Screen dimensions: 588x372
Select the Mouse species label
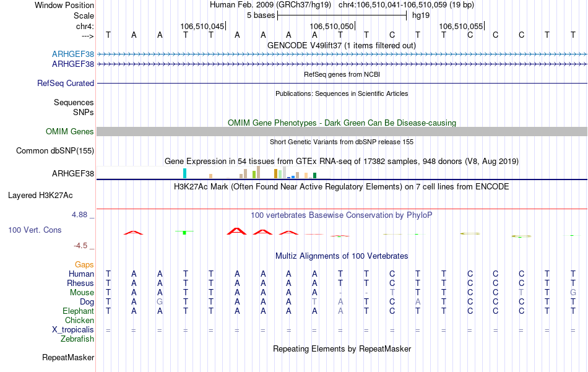(82, 293)
